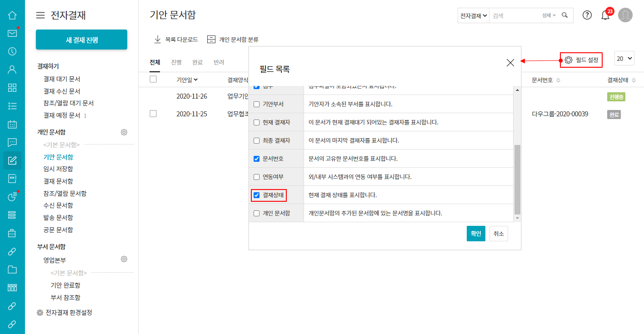
Task: Enable the 기안부서 field checkbox
Action: click(257, 104)
